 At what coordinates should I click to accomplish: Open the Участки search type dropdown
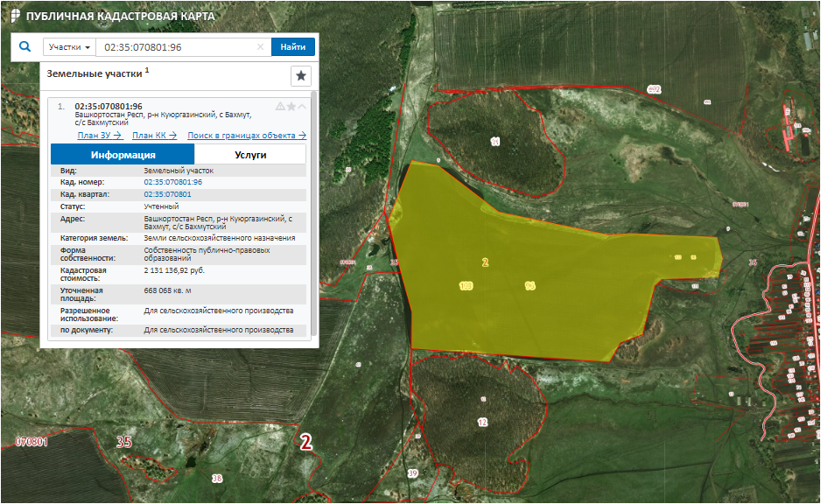[69, 47]
